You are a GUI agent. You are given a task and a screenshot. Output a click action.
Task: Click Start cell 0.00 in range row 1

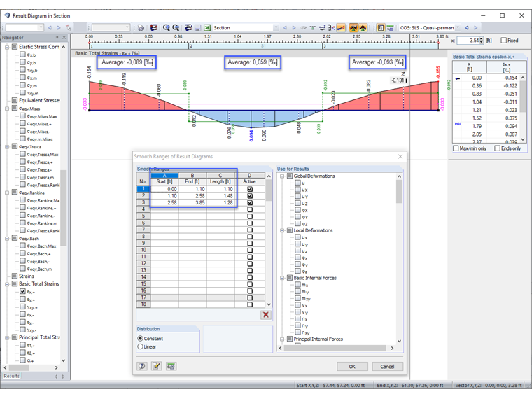[164, 189]
